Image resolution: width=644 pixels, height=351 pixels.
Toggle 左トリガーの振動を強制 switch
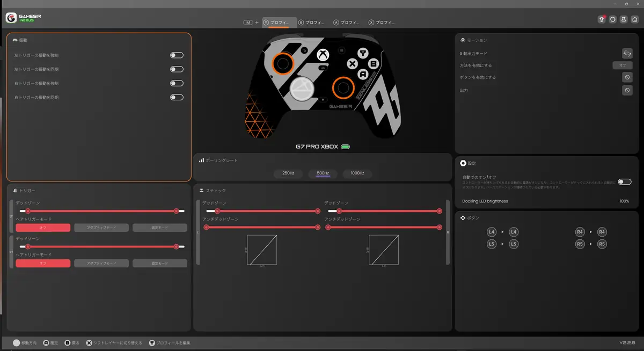(x=177, y=55)
